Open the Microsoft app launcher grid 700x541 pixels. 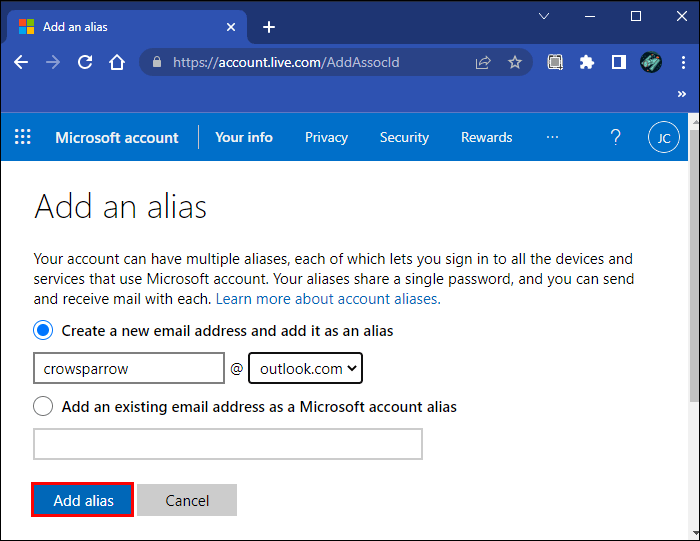pos(23,137)
